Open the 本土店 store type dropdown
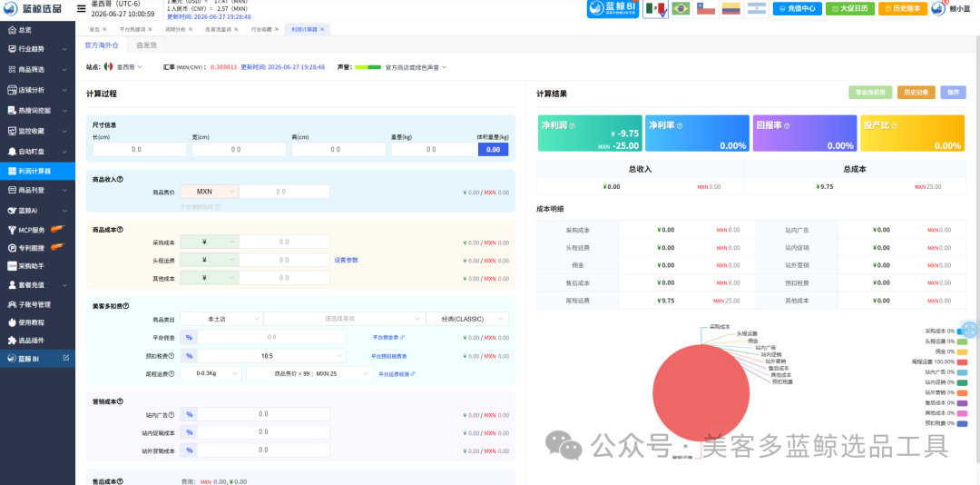Image resolution: width=980 pixels, height=485 pixels. pos(221,319)
